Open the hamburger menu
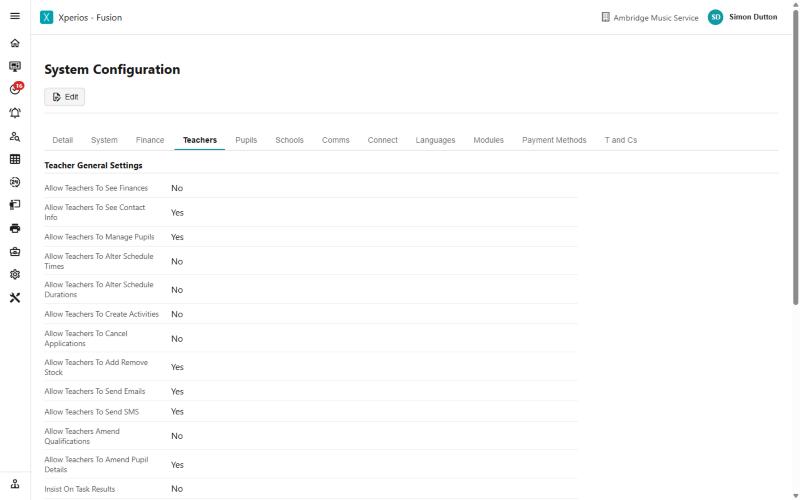 click(15, 16)
